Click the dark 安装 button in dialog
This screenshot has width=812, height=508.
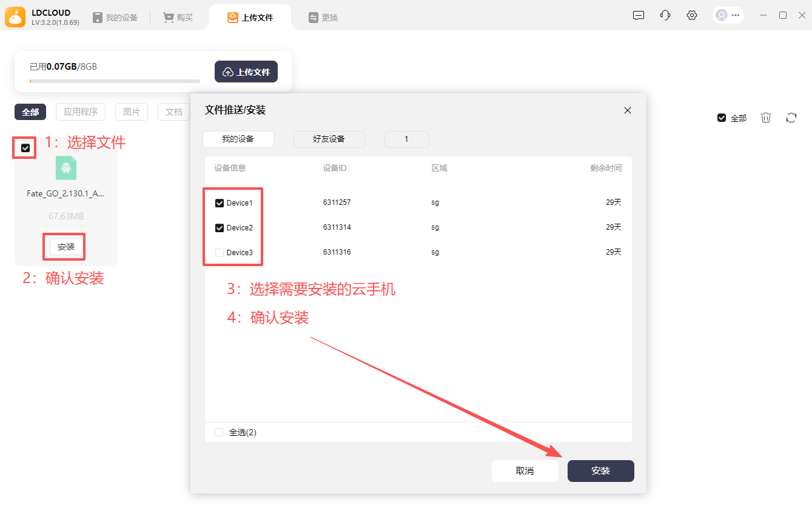pyautogui.click(x=600, y=471)
